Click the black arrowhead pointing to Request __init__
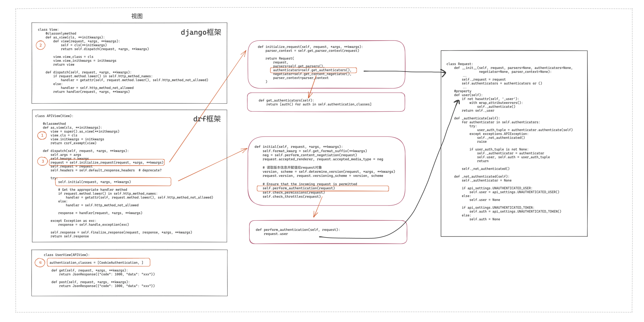 [x=444, y=73]
